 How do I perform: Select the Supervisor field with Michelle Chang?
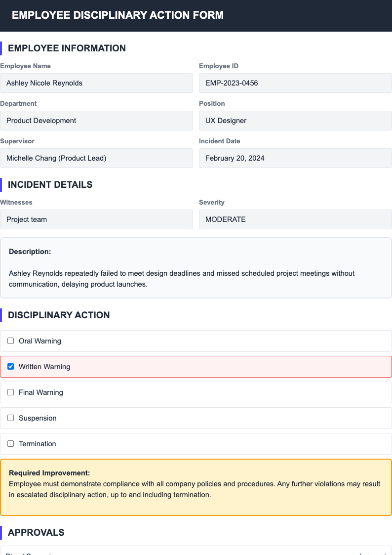[x=96, y=158]
